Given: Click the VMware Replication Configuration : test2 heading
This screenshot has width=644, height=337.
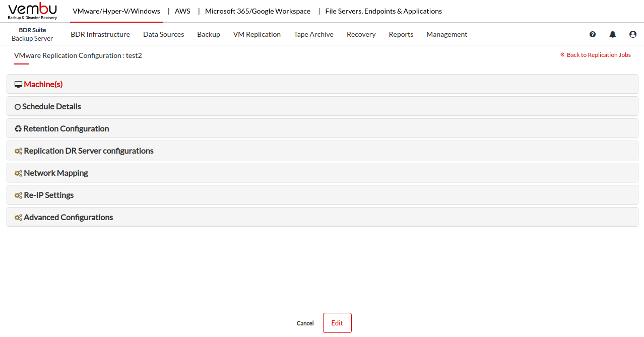Looking at the screenshot, I should coord(78,55).
